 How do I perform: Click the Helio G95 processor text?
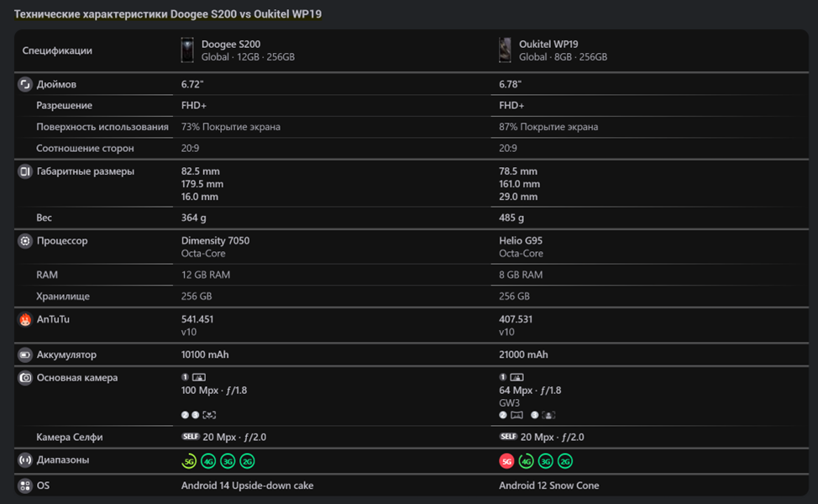point(521,241)
